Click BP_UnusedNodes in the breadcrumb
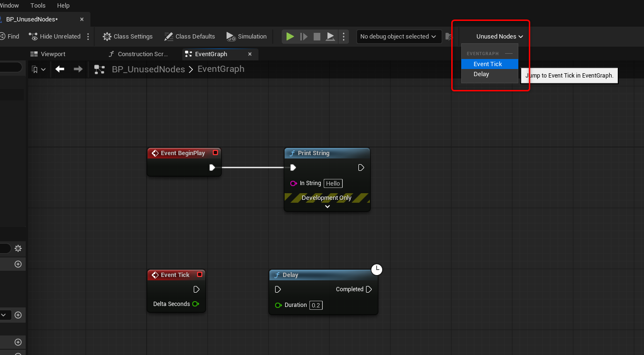 coord(148,69)
